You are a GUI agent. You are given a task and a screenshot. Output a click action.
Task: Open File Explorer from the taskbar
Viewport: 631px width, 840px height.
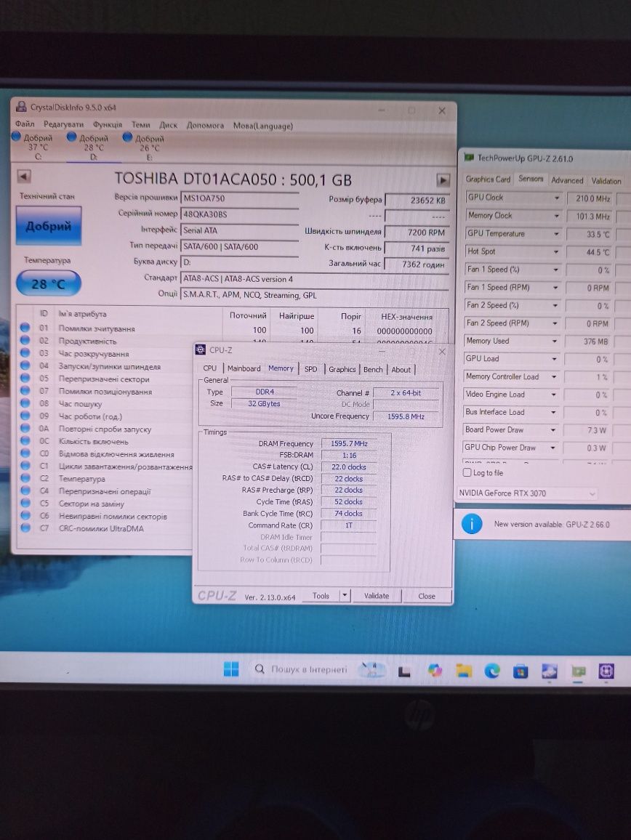coord(464,670)
